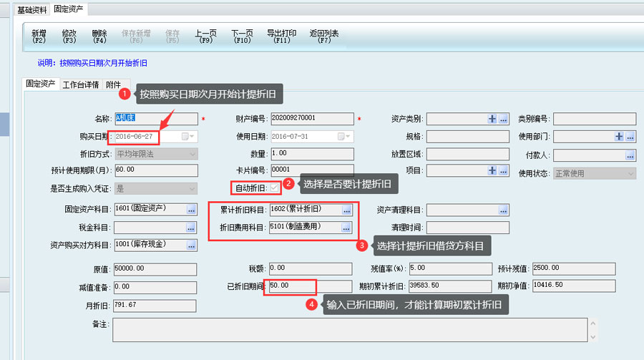Open the 附件 tab
This screenshot has height=360, width=644.
click(x=114, y=84)
